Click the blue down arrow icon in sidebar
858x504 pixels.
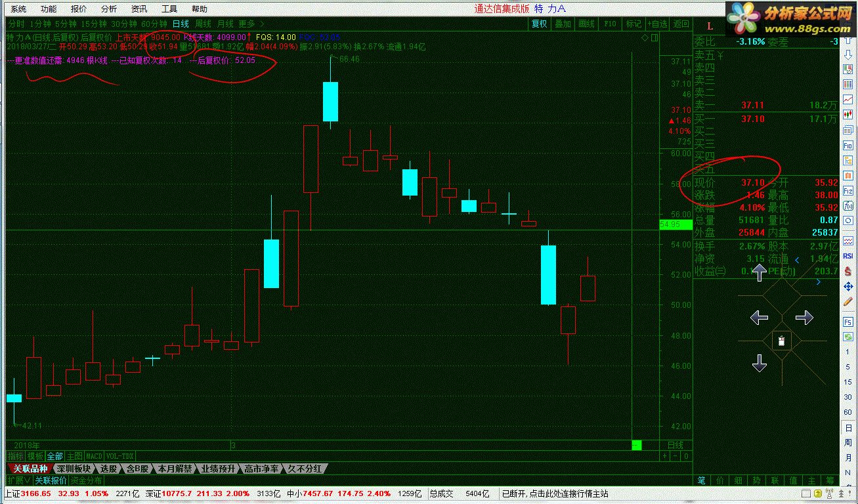coord(848,54)
